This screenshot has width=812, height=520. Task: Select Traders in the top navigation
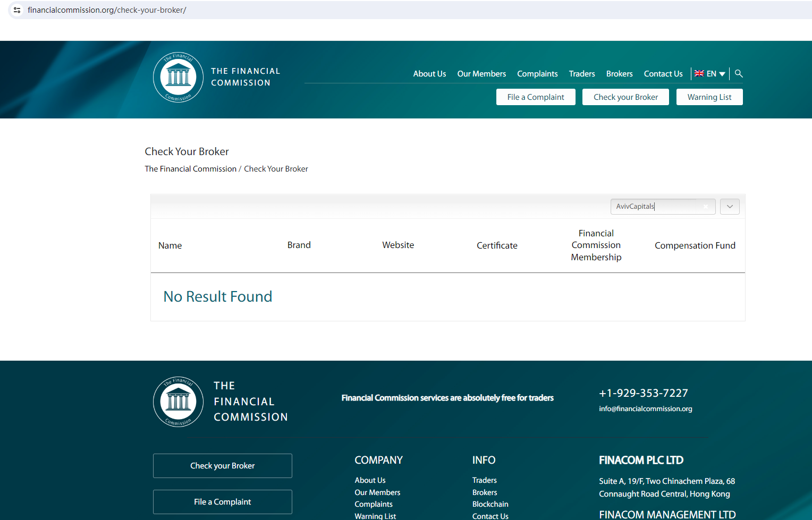pyautogui.click(x=582, y=74)
